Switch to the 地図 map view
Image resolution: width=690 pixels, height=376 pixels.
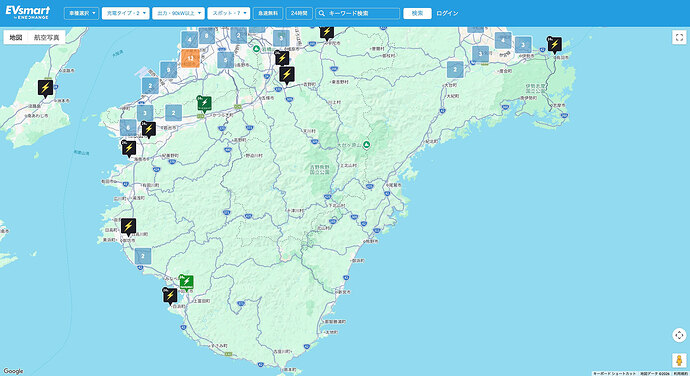pyautogui.click(x=16, y=37)
